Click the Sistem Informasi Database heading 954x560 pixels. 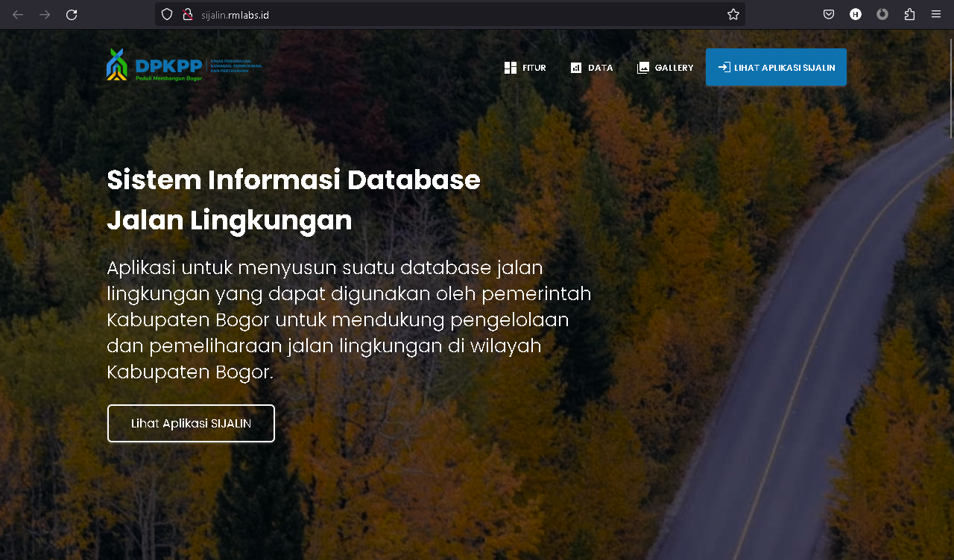point(294,180)
